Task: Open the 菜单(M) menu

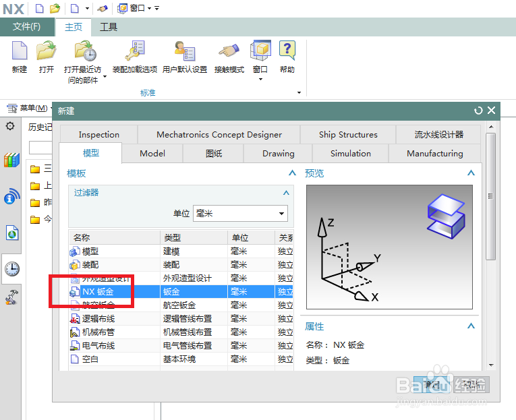Action: pos(28,108)
